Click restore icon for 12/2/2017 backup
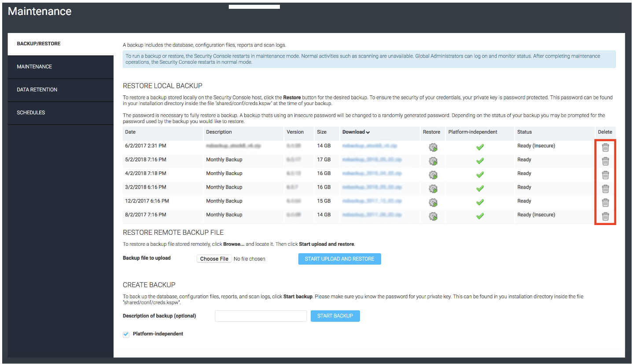 (433, 203)
